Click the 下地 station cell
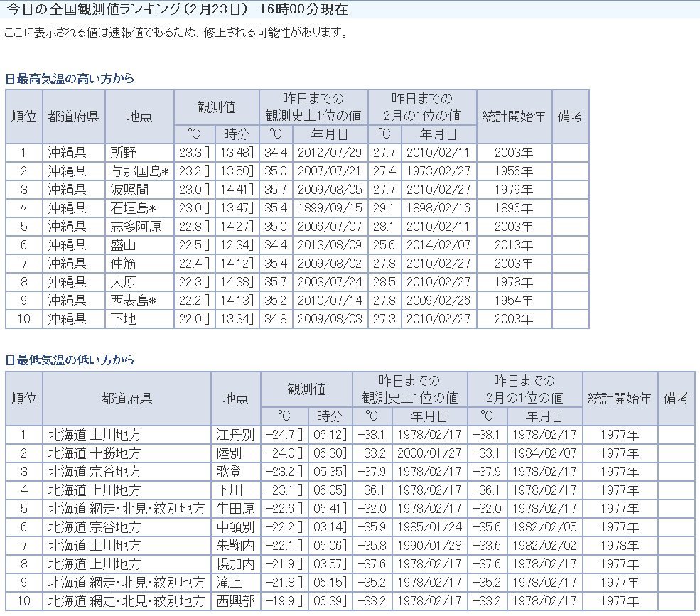This screenshot has width=700, height=616. 124,319
